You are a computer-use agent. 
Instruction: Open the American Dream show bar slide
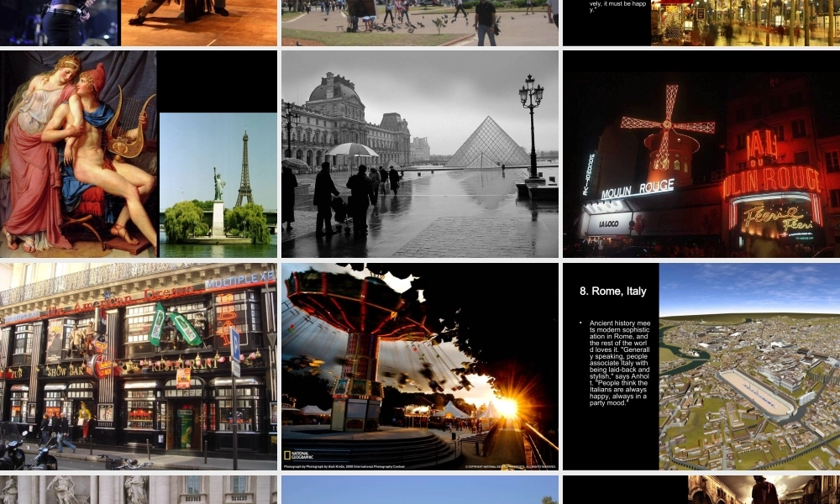(x=138, y=366)
